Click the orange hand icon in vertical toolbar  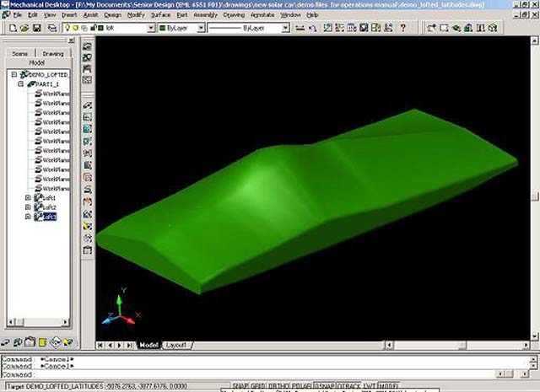point(88,201)
